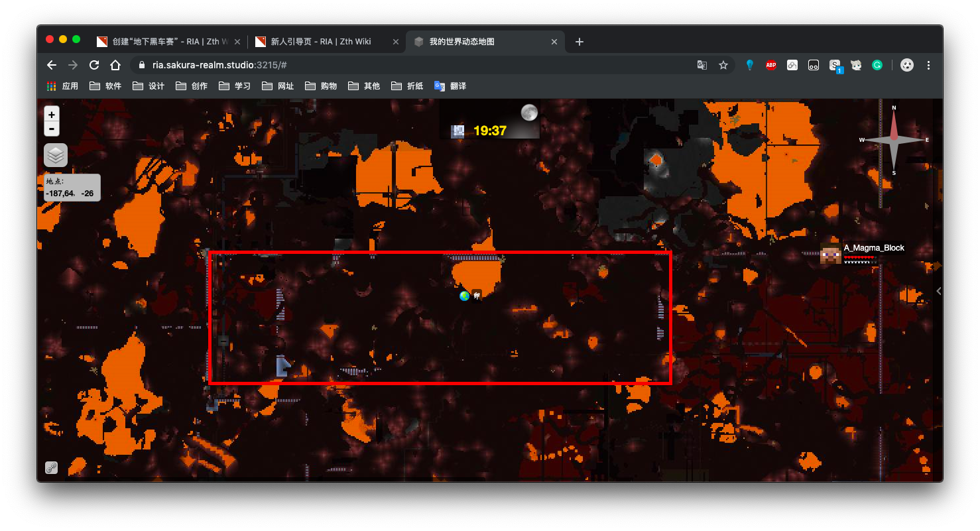Click A_Magma_Block player head marker
Screen dimensions: 980x531
pyautogui.click(x=830, y=253)
